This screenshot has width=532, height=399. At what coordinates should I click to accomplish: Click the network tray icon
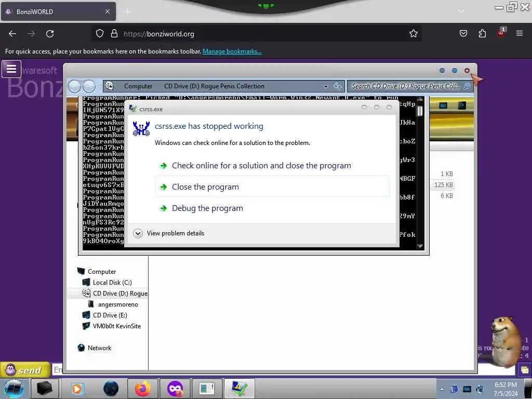tap(467, 389)
